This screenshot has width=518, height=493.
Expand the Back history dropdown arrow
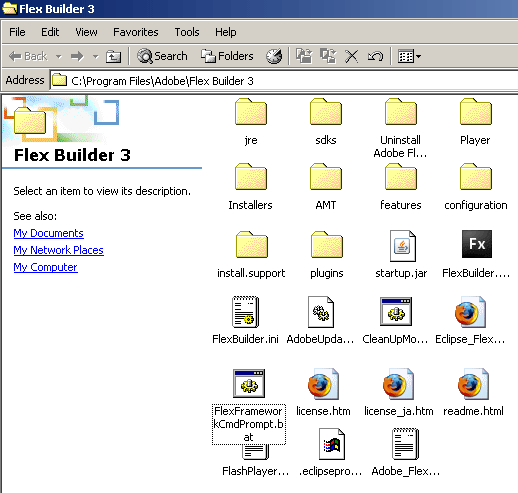click(59, 56)
